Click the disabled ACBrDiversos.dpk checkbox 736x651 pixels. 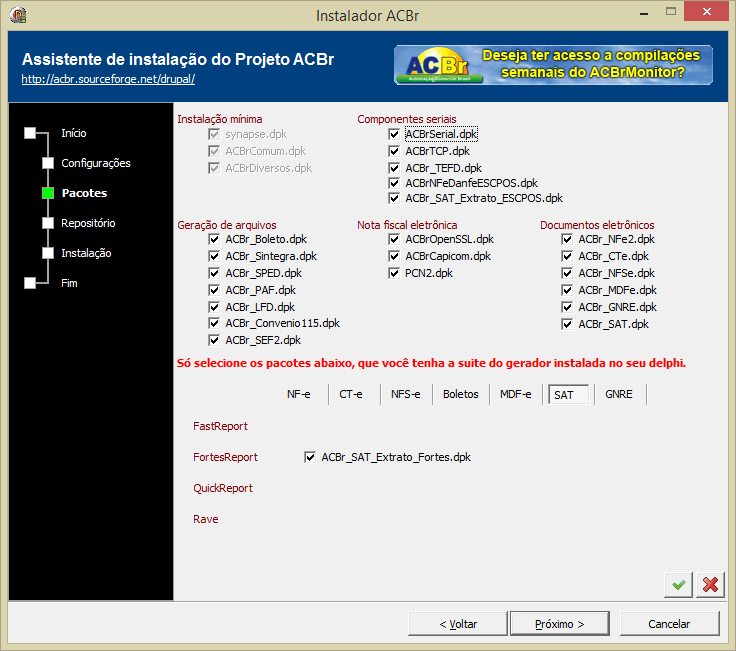pyautogui.click(x=214, y=168)
